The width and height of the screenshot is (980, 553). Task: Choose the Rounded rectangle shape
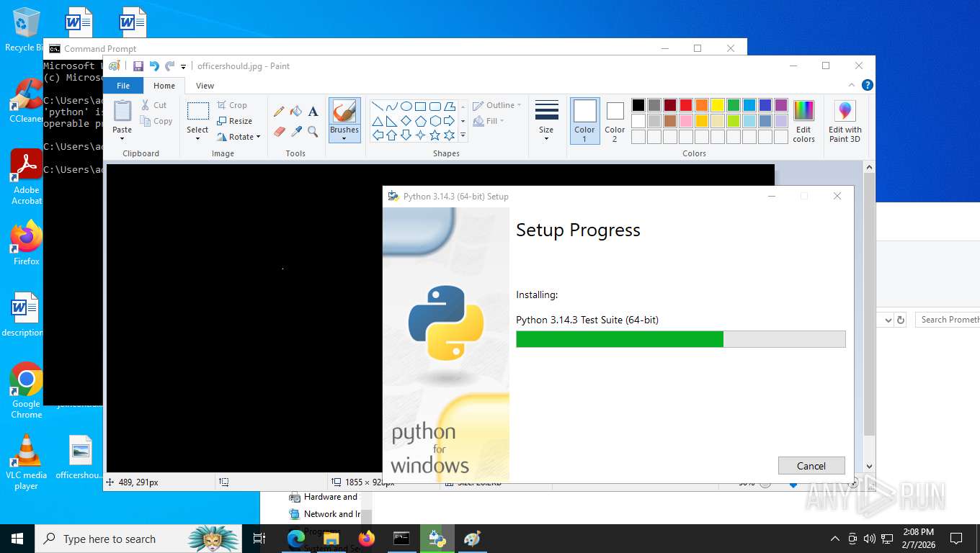pyautogui.click(x=435, y=107)
